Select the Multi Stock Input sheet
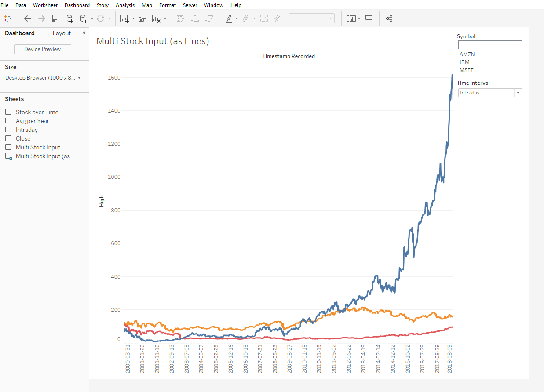Viewport: 544px width, 392px height. [37, 147]
